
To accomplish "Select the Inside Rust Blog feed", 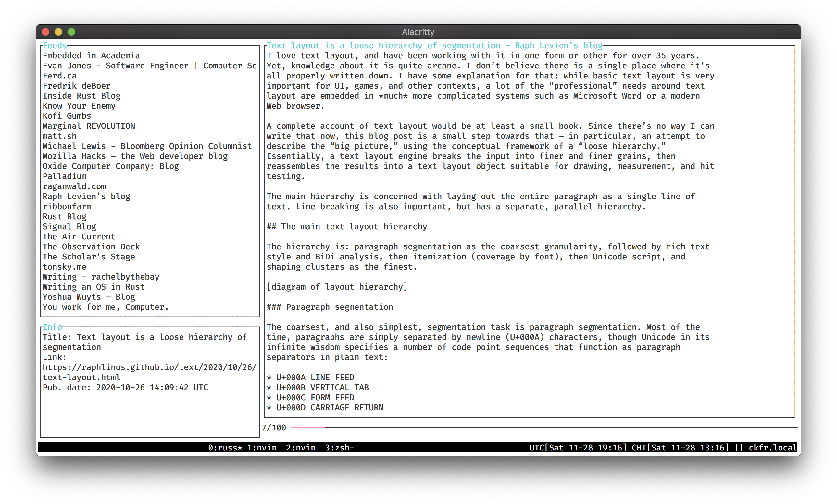I will point(81,96).
